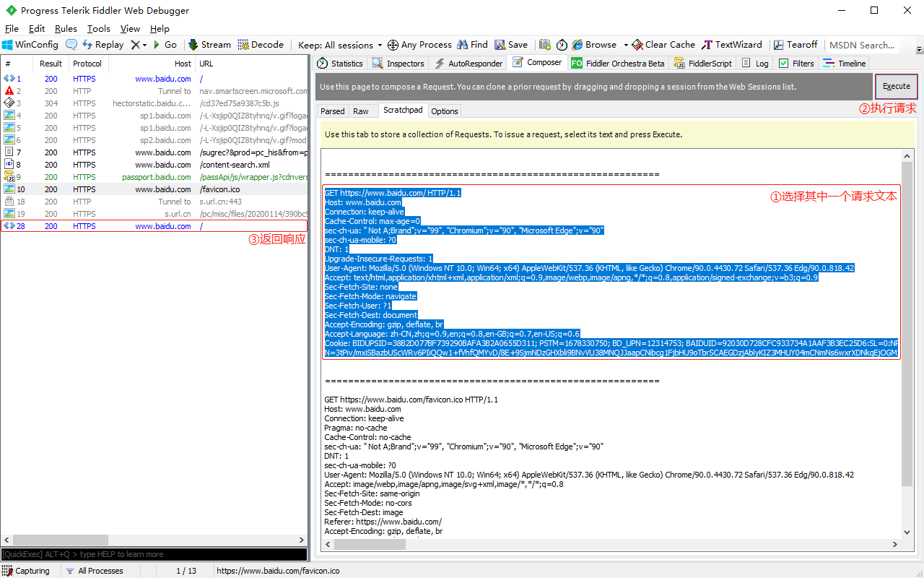Select session 2 smartscreen tunnel row

154,91
